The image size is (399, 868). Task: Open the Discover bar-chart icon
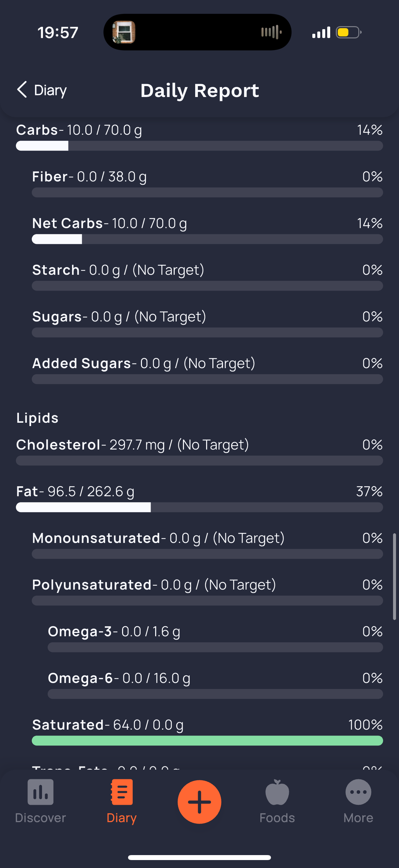40,792
